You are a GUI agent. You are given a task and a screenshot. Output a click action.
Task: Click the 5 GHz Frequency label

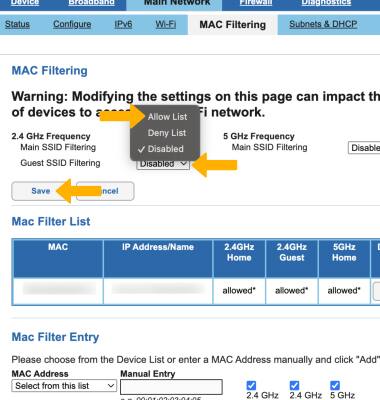[x=259, y=136]
